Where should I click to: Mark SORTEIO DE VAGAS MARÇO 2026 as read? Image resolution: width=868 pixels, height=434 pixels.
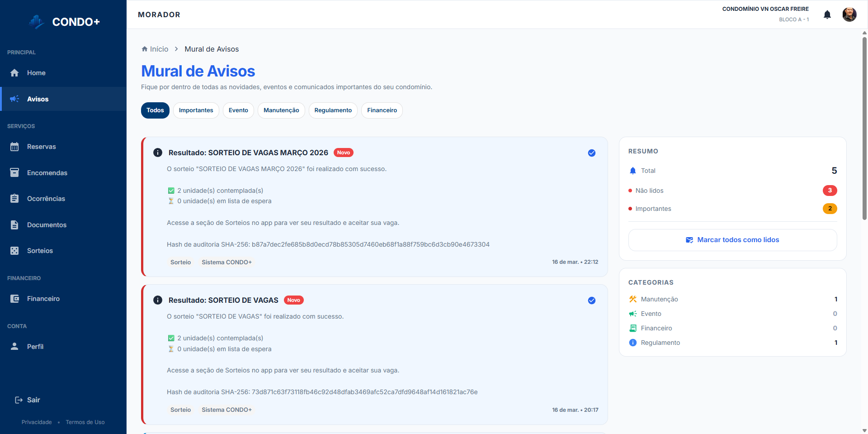[591, 153]
